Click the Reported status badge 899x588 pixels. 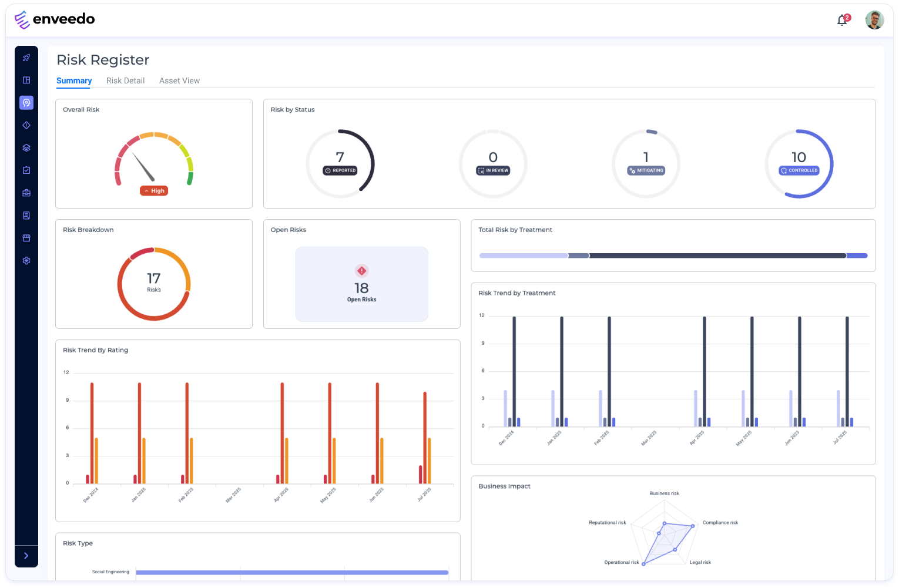click(340, 170)
